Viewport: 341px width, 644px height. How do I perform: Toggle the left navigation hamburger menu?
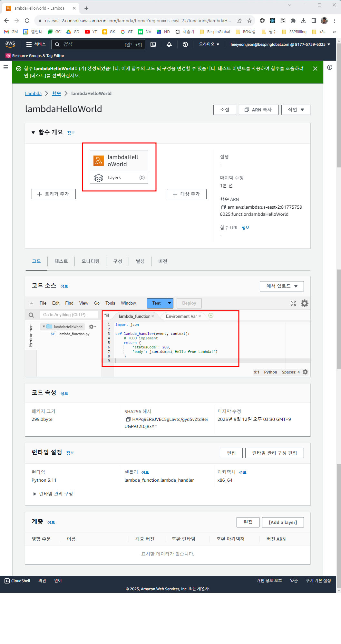[6, 67]
